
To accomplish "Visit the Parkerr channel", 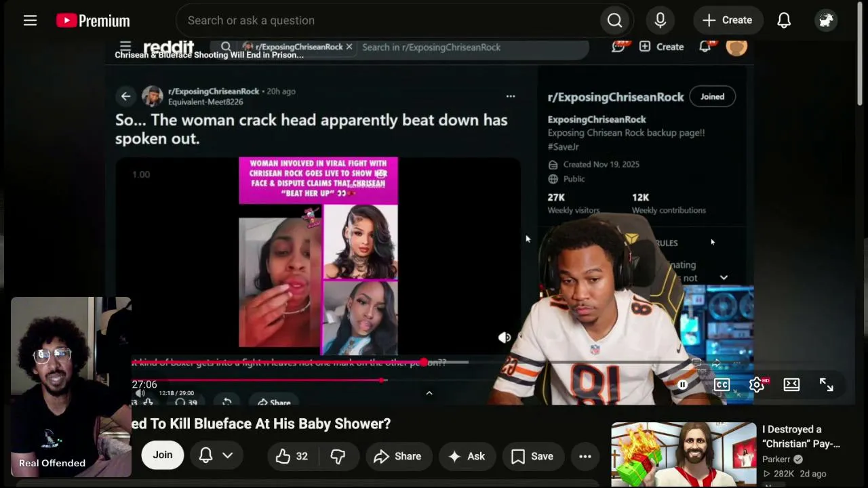I will (776, 459).
